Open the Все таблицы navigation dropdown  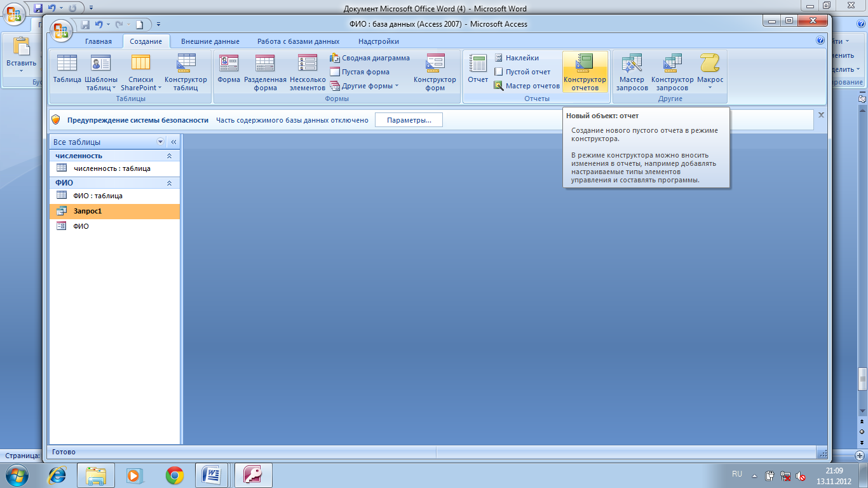tap(160, 142)
